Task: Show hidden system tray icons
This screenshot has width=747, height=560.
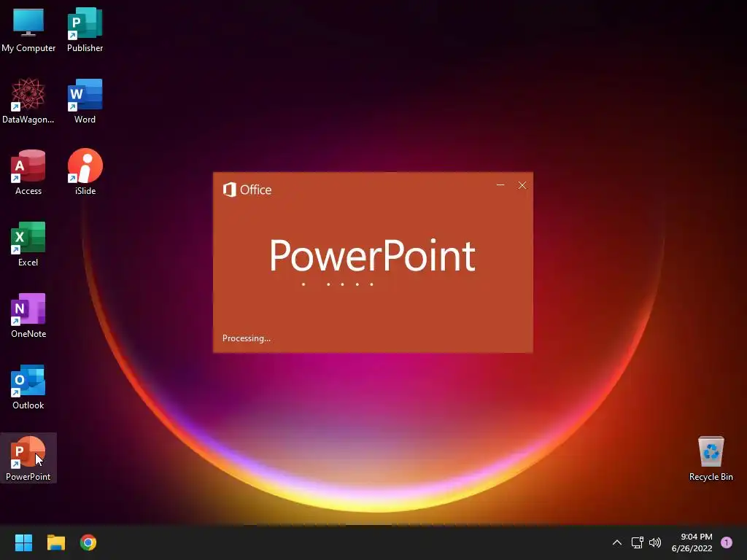Action: click(x=616, y=542)
